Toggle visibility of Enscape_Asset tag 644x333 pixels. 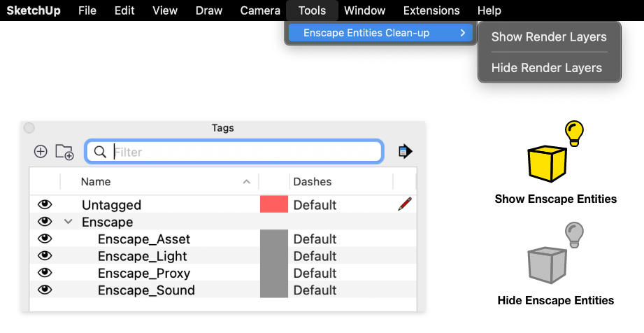click(45, 239)
